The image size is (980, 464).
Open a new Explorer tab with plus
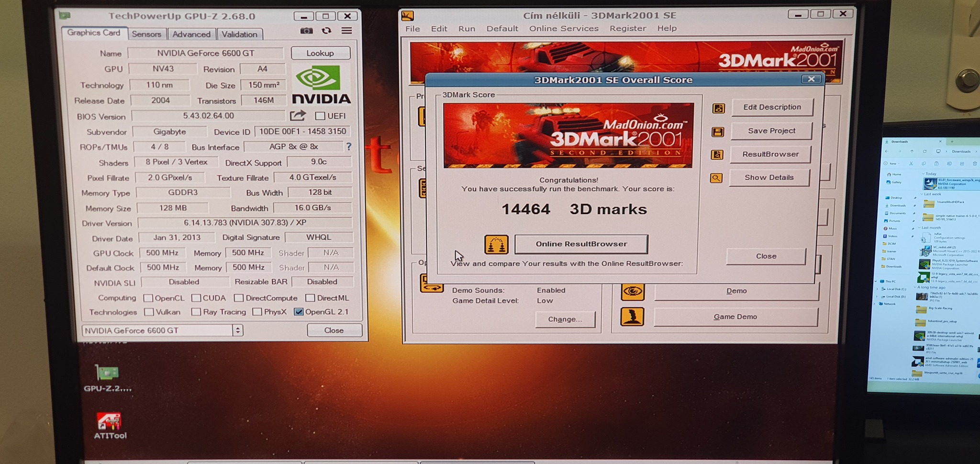[x=952, y=142]
